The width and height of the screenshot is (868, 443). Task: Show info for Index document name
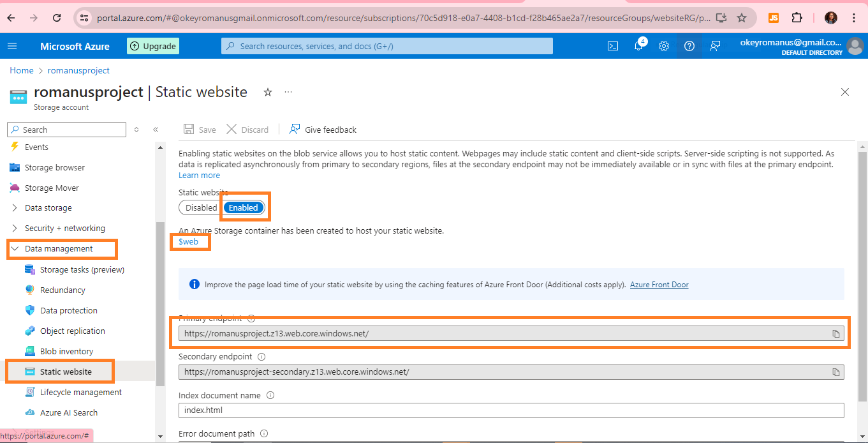[x=270, y=395]
